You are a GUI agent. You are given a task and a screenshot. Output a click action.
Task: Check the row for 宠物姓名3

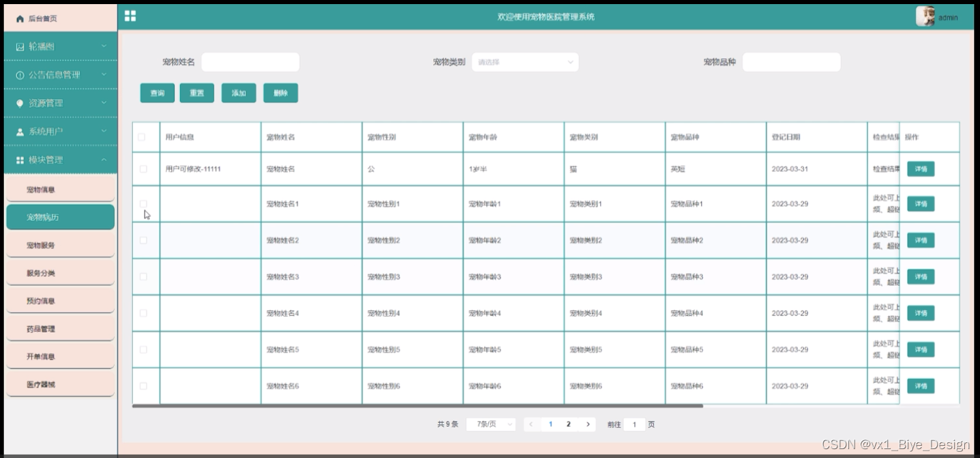[143, 276]
